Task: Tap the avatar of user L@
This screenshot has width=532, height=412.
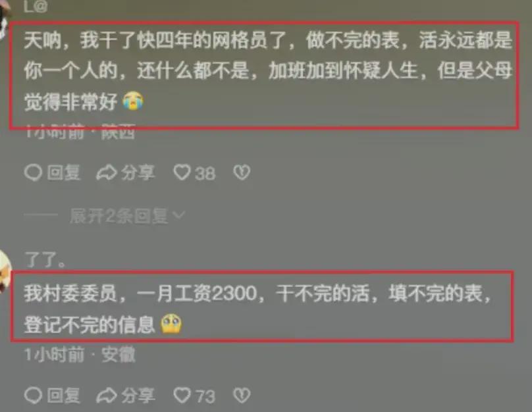Action: [5, 18]
